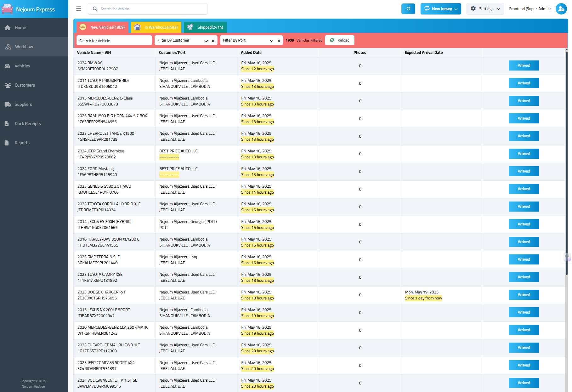Click the Settings gear icon
The image size is (572, 392).
click(x=473, y=9)
